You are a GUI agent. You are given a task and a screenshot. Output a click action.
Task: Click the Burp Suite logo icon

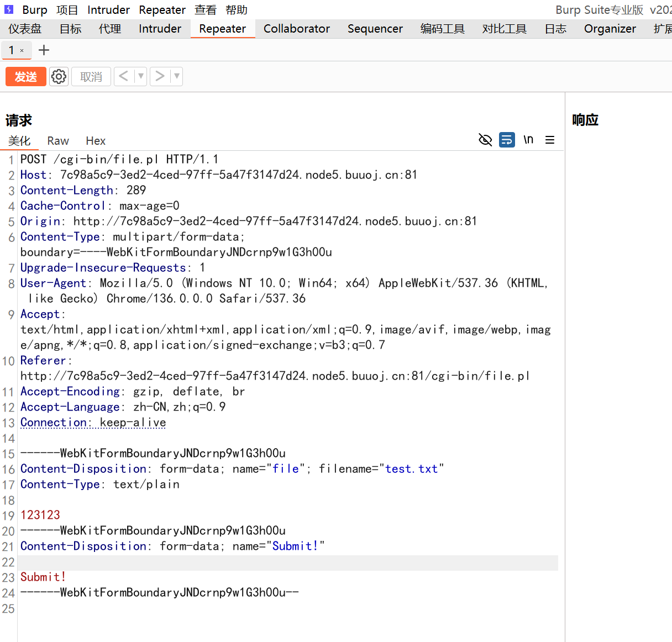(x=9, y=9)
